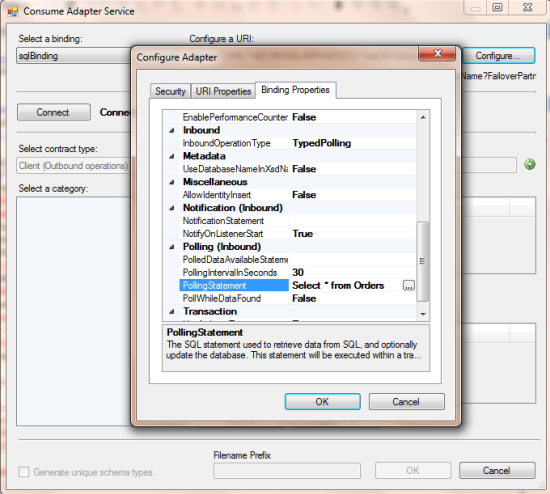Image resolution: width=550 pixels, height=494 pixels.
Task: Collapse the Transaction property group
Action: [x=172, y=312]
